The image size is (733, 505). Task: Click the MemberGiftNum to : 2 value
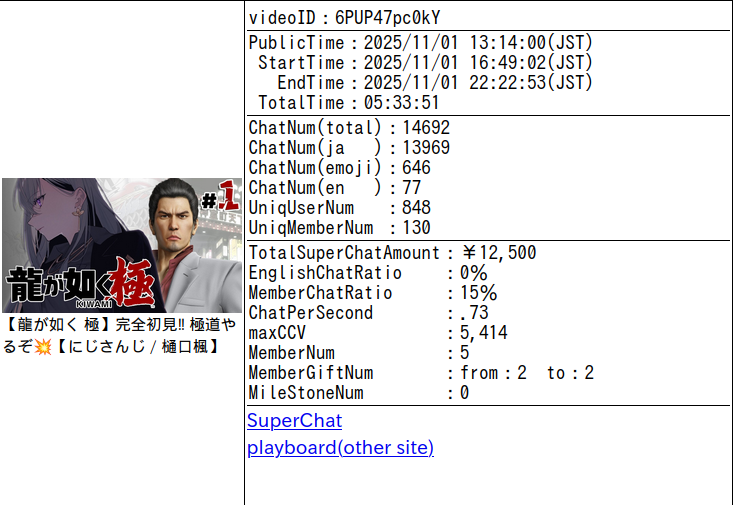(570, 373)
